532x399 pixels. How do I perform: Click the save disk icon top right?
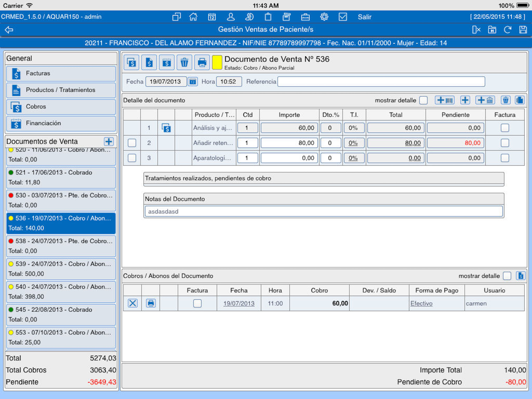(x=523, y=30)
